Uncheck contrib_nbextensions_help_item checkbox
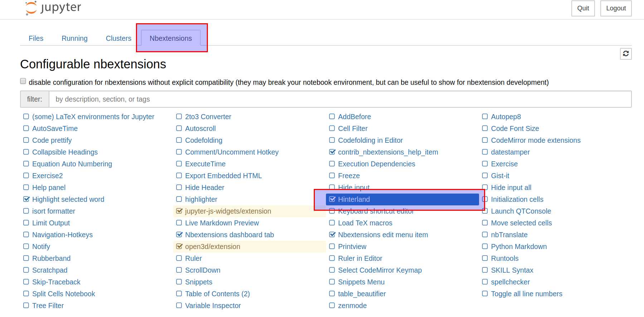Screen dimensions: 644x317 point(332,152)
